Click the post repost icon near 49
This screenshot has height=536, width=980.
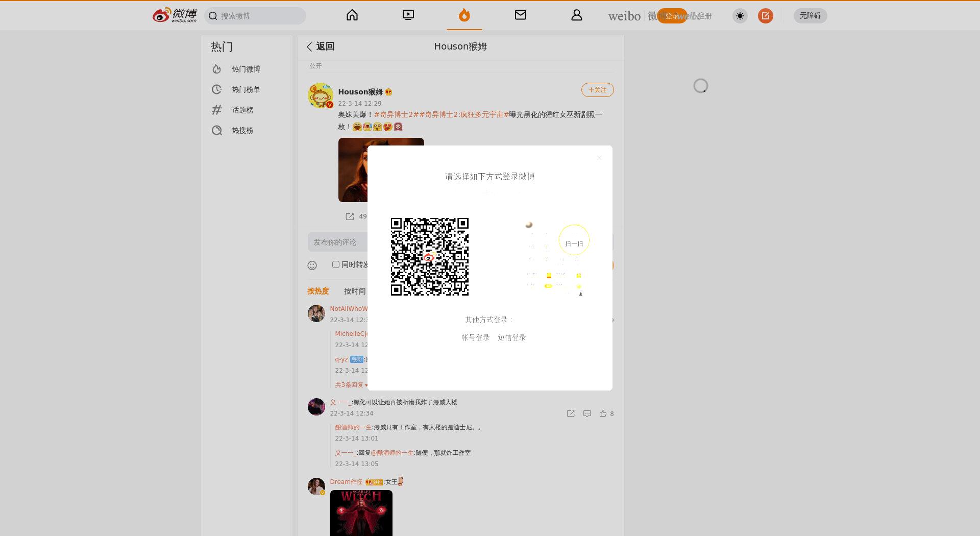[x=350, y=216]
